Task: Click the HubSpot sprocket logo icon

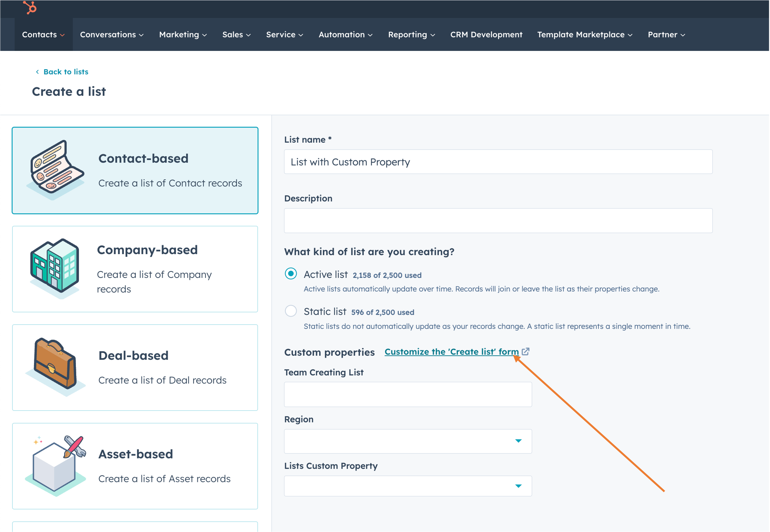Action: click(x=29, y=8)
